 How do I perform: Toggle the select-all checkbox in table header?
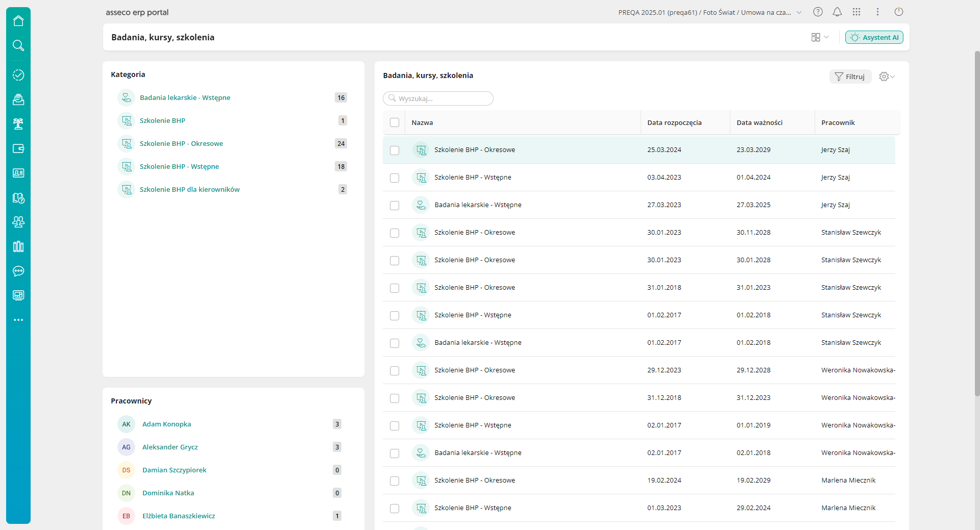[395, 122]
